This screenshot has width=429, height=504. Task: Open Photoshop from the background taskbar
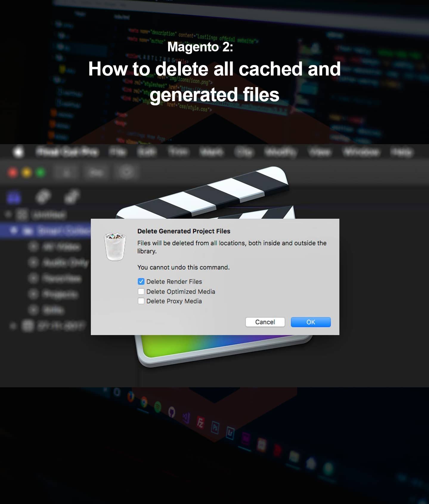click(215, 428)
